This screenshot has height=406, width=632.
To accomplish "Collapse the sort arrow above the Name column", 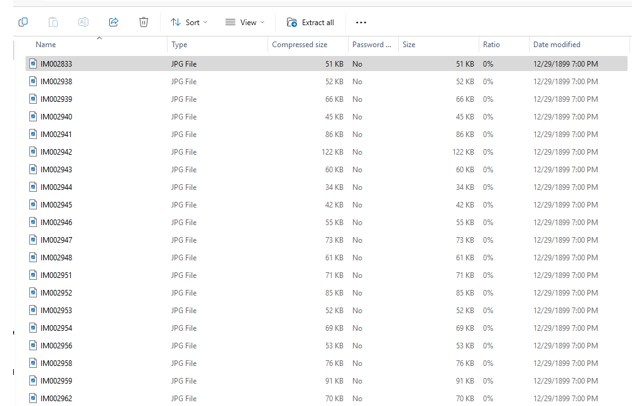I will 99,38.
